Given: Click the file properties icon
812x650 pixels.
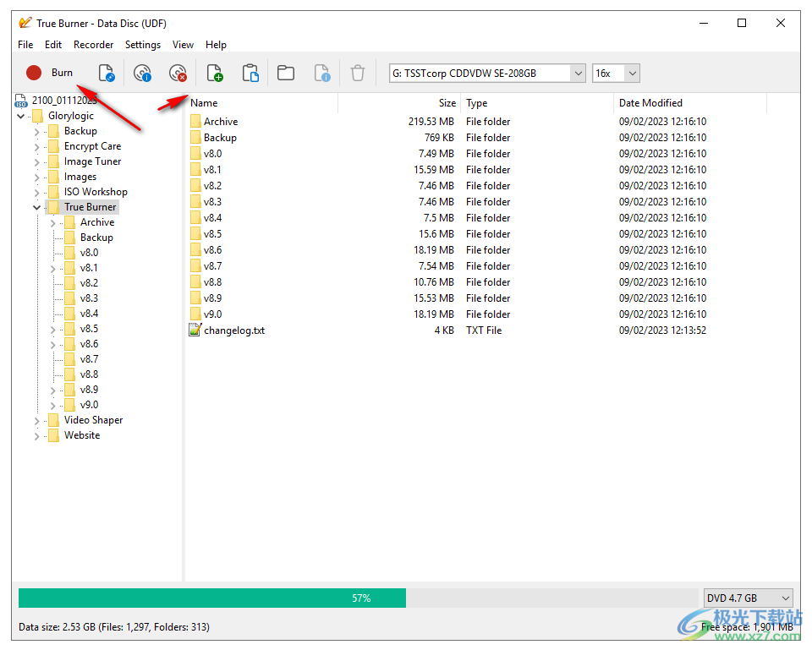Looking at the screenshot, I should click(x=321, y=73).
